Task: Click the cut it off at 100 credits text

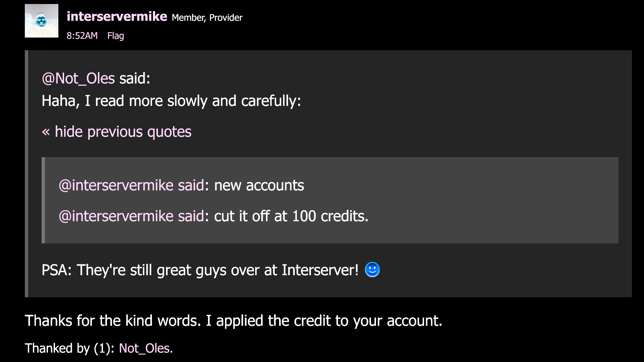Action: [x=291, y=216]
